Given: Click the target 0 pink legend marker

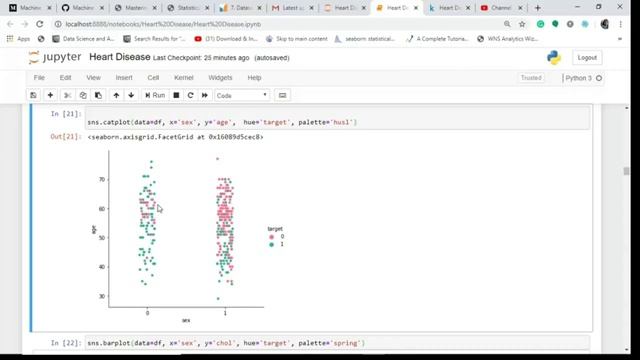Looking at the screenshot, I should [271, 237].
